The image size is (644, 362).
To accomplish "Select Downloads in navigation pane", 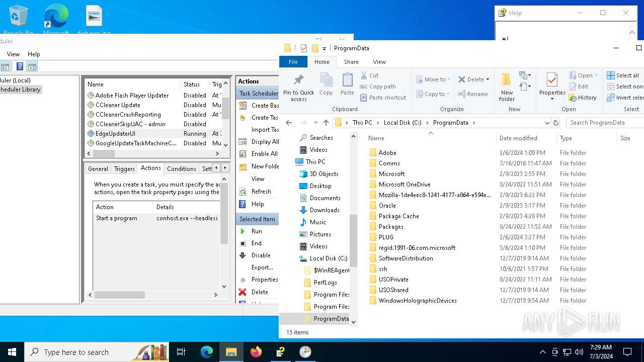I will (325, 210).
